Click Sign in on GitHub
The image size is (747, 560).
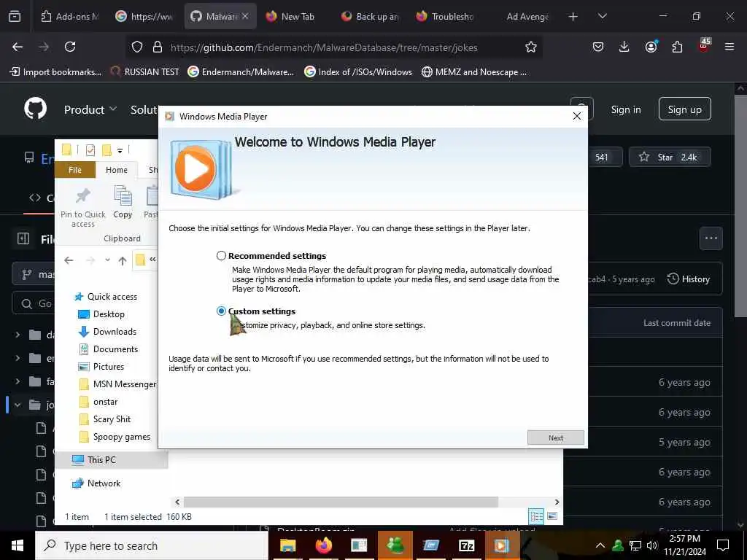point(626,109)
